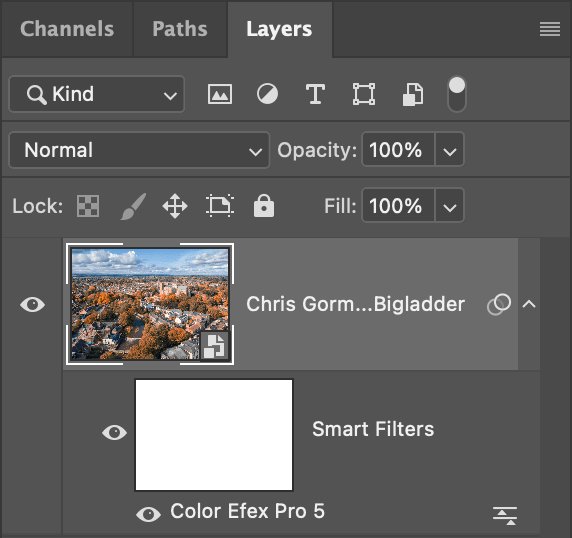Image resolution: width=572 pixels, height=538 pixels.
Task: Hide the Smart Filters effects
Action: click(x=114, y=433)
